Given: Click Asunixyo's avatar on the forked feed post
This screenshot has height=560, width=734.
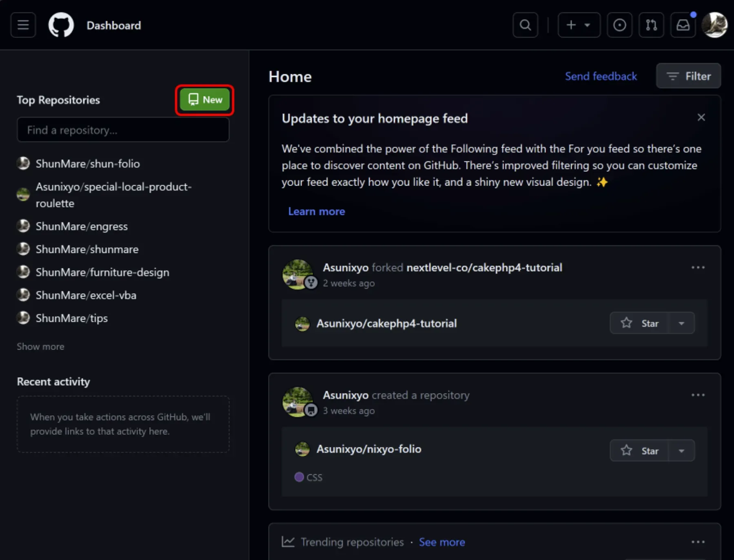Looking at the screenshot, I should (x=298, y=274).
